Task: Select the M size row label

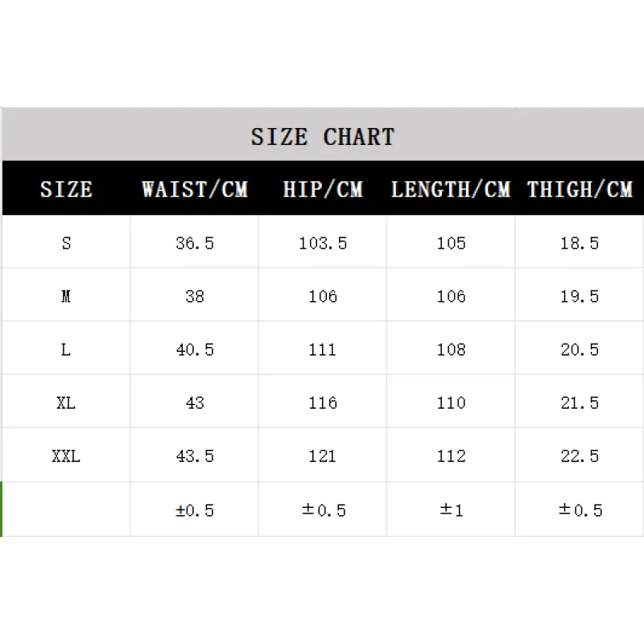Action: 66,296
